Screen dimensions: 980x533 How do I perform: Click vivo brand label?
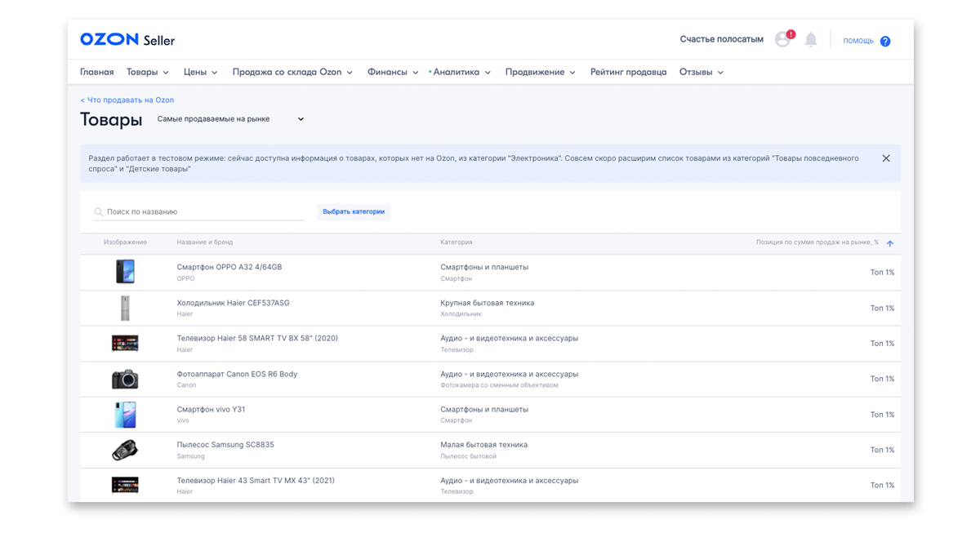click(183, 420)
